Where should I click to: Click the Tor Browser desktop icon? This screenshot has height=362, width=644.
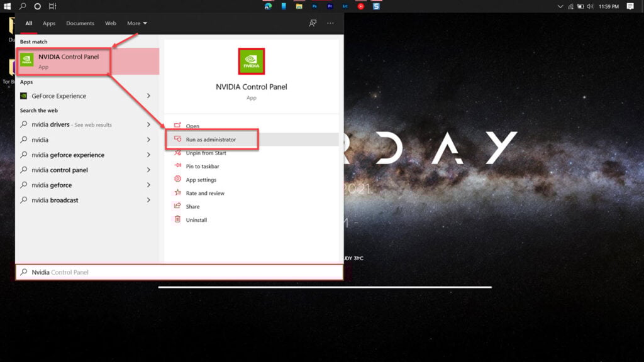(x=9, y=72)
